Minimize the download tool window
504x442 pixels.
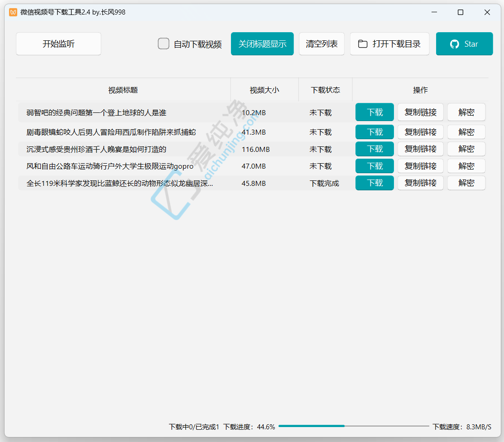[434, 12]
